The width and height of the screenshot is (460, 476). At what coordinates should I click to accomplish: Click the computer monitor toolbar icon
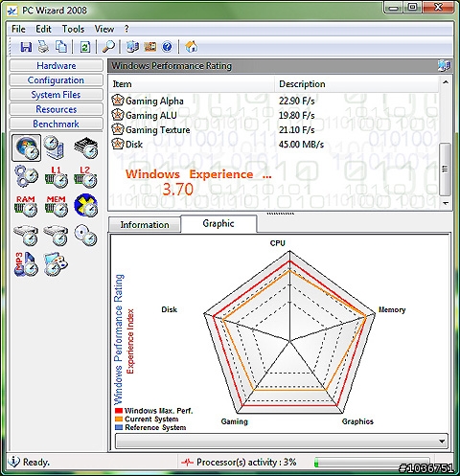click(x=132, y=47)
